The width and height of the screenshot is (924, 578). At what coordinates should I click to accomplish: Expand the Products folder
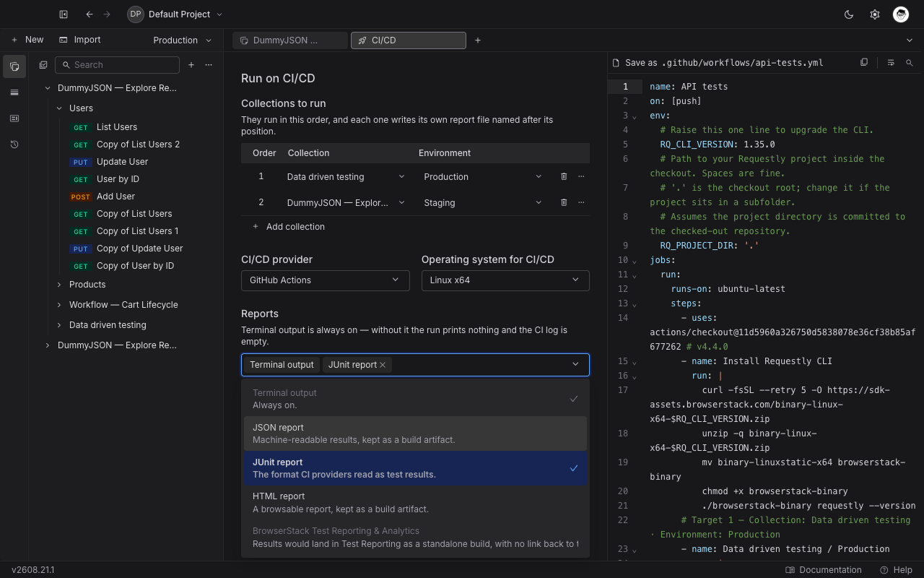point(59,285)
